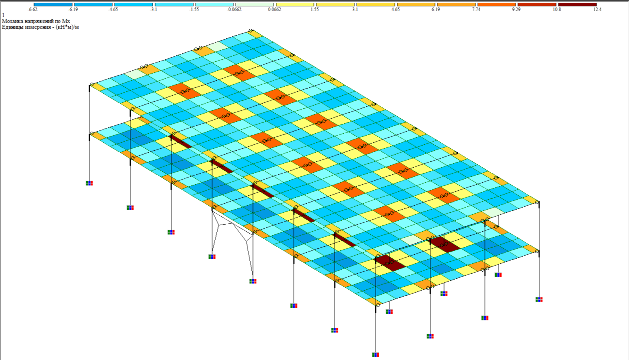
Task: Click the 'Мозаика напряжений по Mx' title text
Action: coord(36,21)
